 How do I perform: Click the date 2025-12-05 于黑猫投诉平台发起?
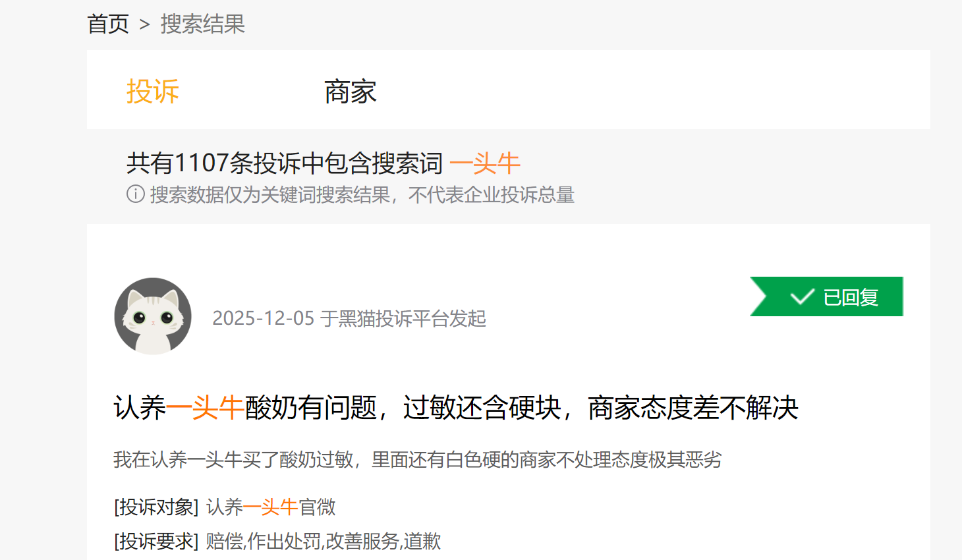349,318
